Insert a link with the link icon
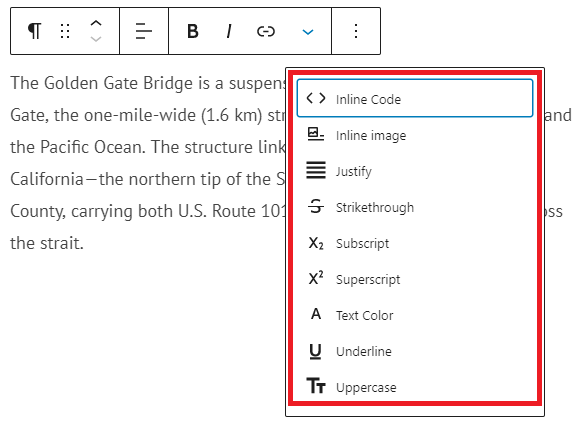This screenshot has height=432, width=580. [266, 31]
